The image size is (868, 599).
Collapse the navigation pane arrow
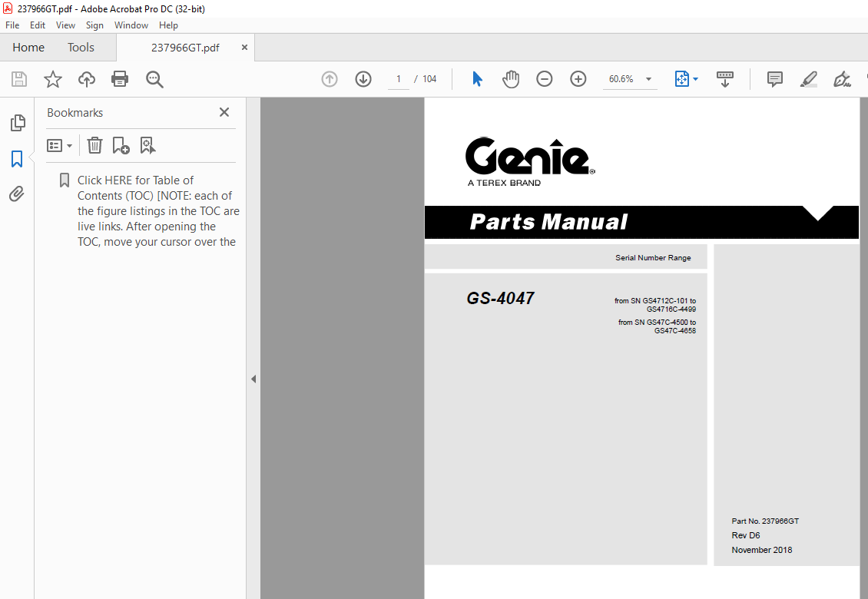[x=253, y=379]
